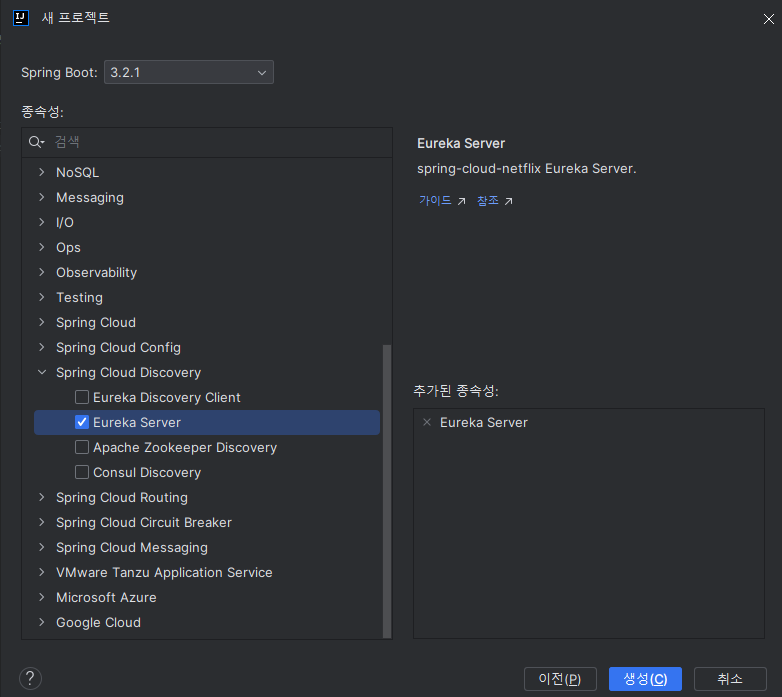This screenshot has width=782, height=697.
Task: Select the Observability row label
Action: tap(96, 272)
